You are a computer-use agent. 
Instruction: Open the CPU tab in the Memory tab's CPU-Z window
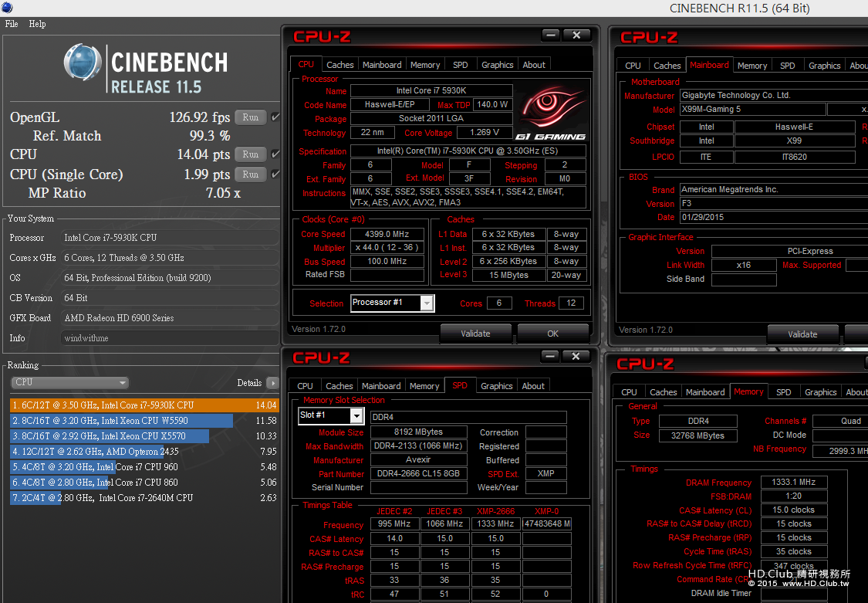coord(629,392)
